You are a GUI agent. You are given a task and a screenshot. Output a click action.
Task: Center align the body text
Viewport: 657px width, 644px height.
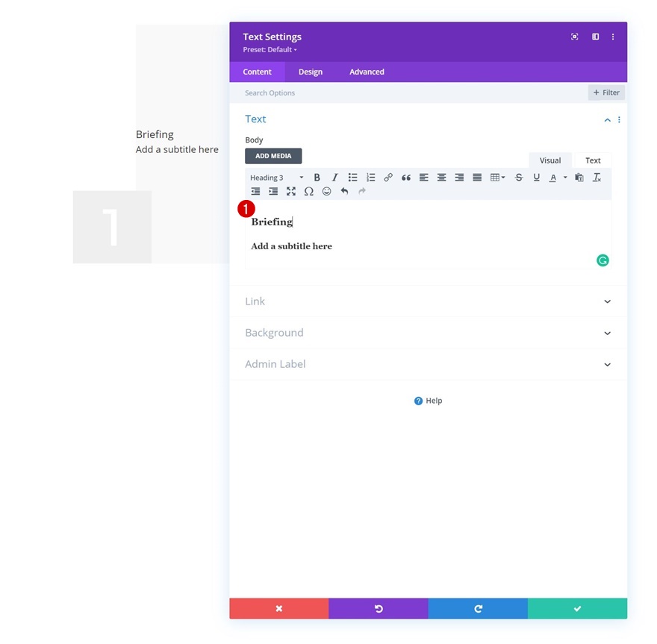(442, 178)
